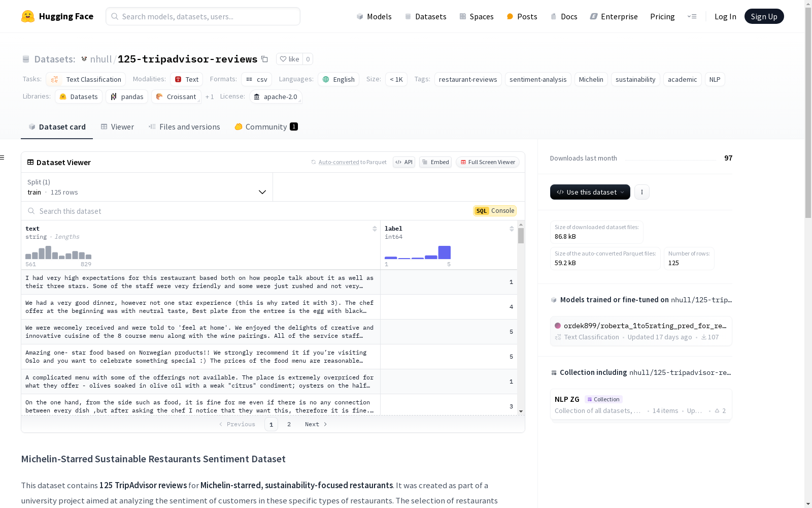Image resolution: width=812 pixels, height=508 pixels.
Task: Click the pandas library tag
Action: [127, 97]
